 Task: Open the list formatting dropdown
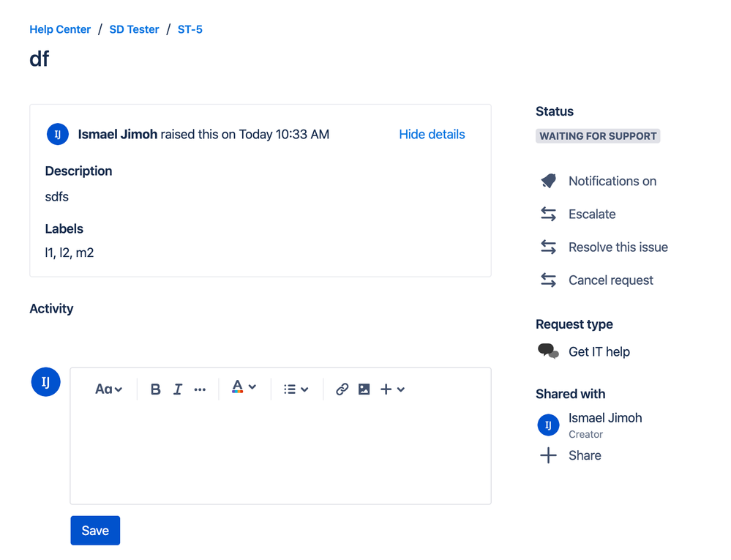click(295, 389)
